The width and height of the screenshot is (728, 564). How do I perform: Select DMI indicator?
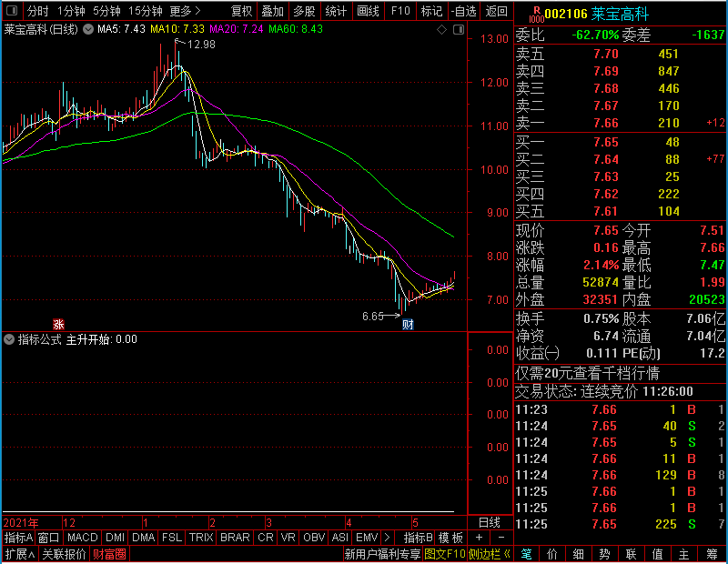(115, 538)
